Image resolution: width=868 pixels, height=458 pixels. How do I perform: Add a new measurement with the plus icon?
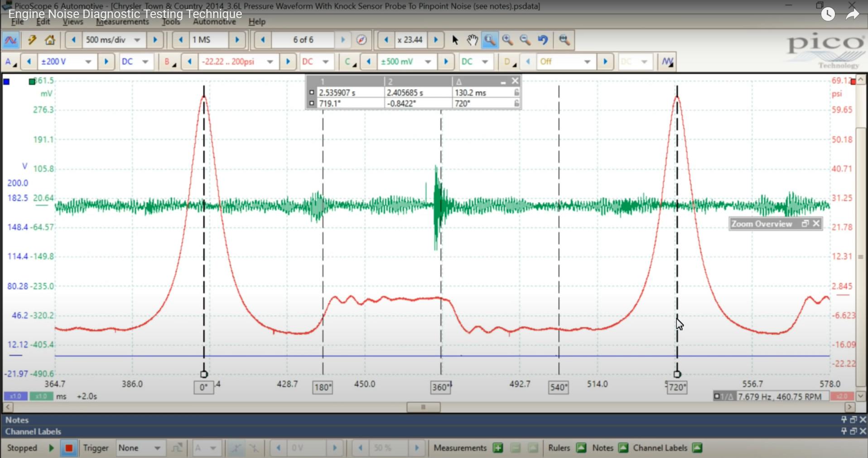(x=498, y=448)
